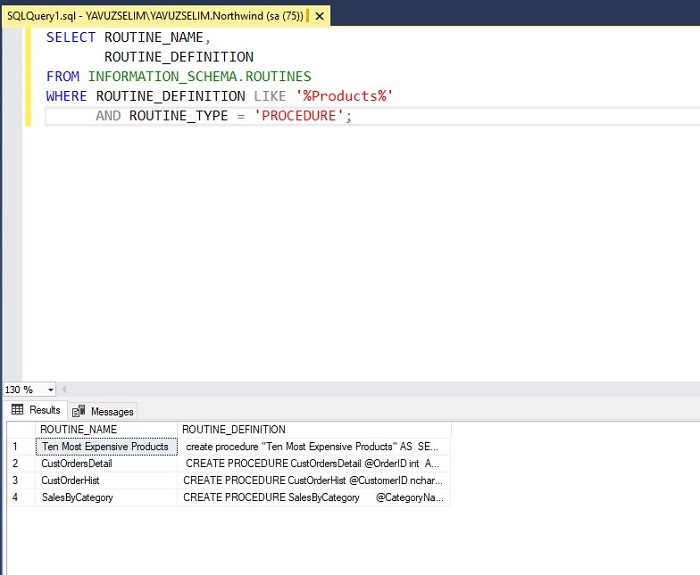Click the ROUTINE_NAME column header
700x575 pixels.
(x=106, y=429)
